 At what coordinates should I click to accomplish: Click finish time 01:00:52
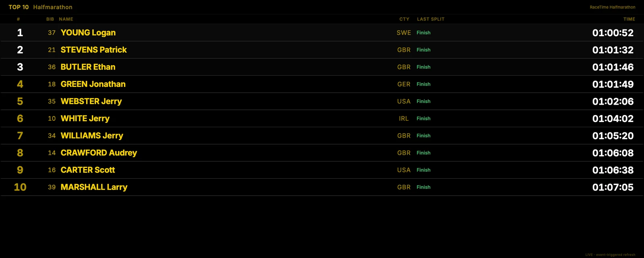pos(613,33)
